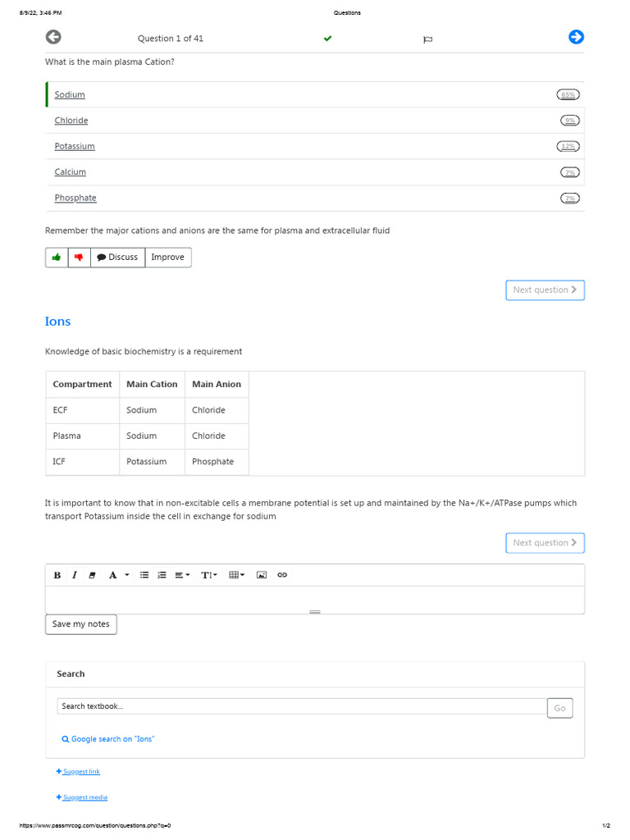The height and width of the screenshot is (840, 630).
Task: Use the eraser to clear formatting
Action: tap(92, 575)
